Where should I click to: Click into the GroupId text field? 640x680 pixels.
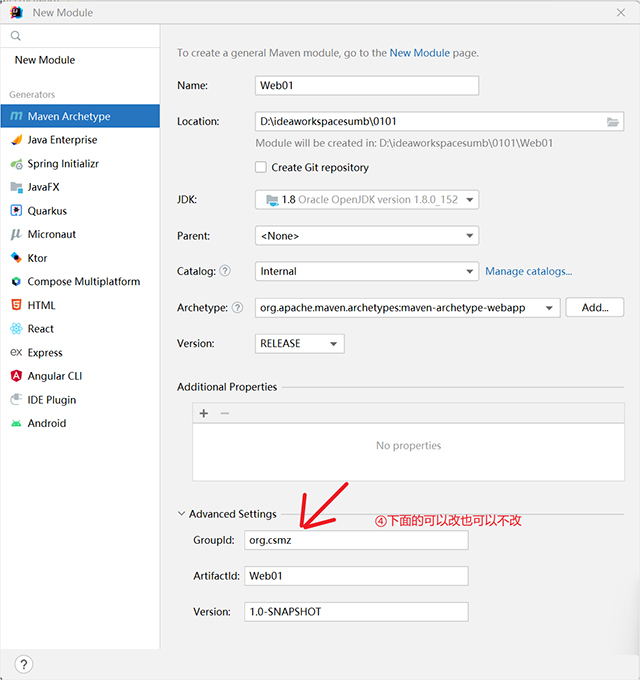356,540
